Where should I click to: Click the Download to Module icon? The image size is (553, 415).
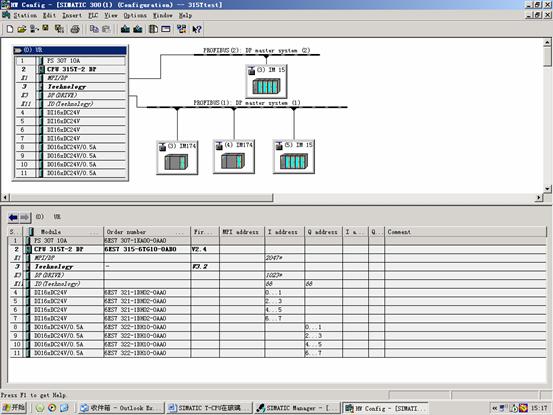pos(125,29)
